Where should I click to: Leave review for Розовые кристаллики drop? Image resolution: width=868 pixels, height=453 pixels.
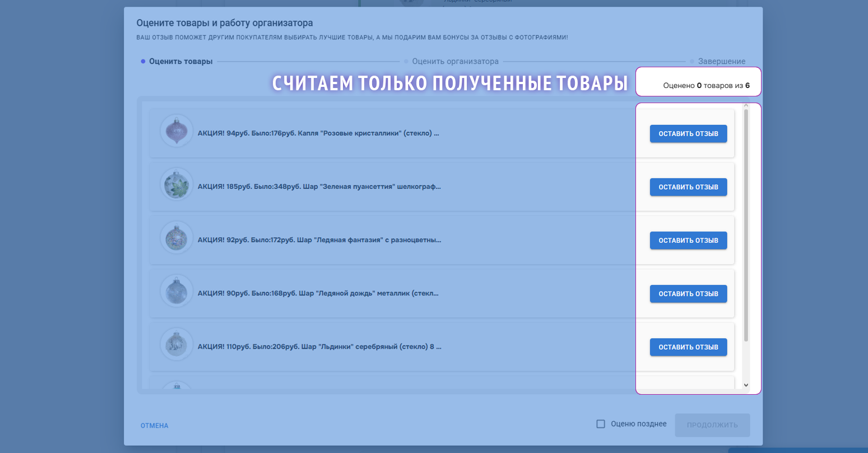coord(688,134)
